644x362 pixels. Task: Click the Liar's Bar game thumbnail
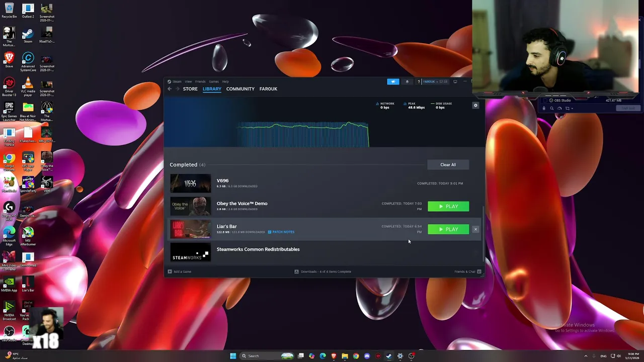(190, 229)
